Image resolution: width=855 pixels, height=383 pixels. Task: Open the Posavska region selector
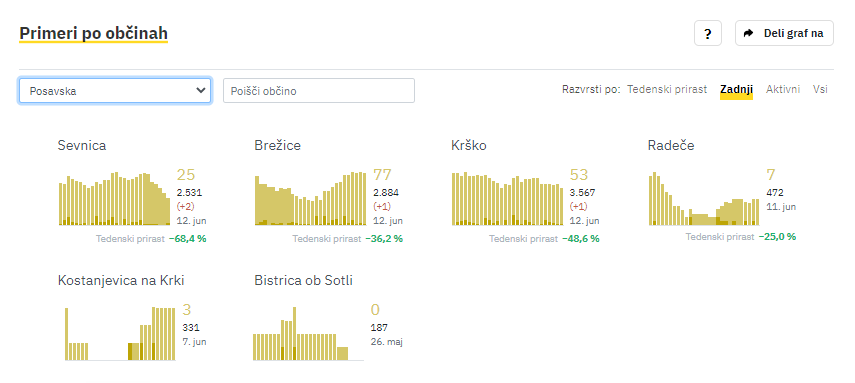click(x=115, y=91)
